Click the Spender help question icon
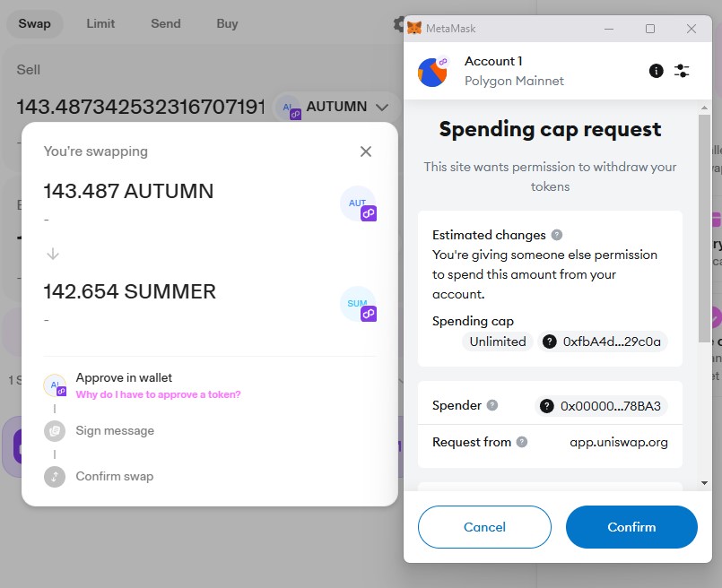This screenshot has width=722, height=588. click(x=492, y=405)
